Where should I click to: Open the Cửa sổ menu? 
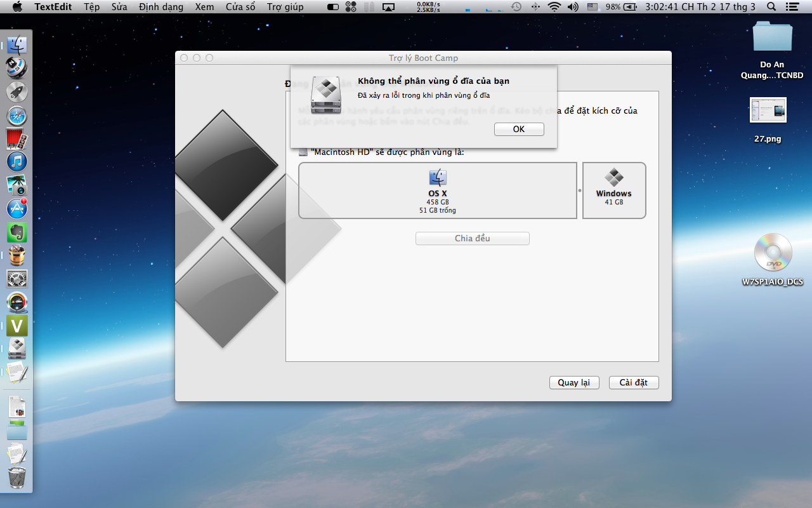click(240, 7)
